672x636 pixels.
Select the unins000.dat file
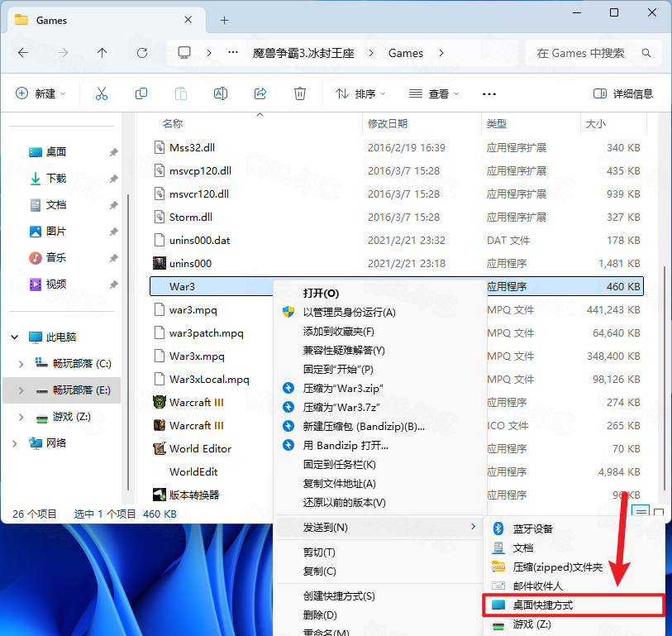point(200,240)
